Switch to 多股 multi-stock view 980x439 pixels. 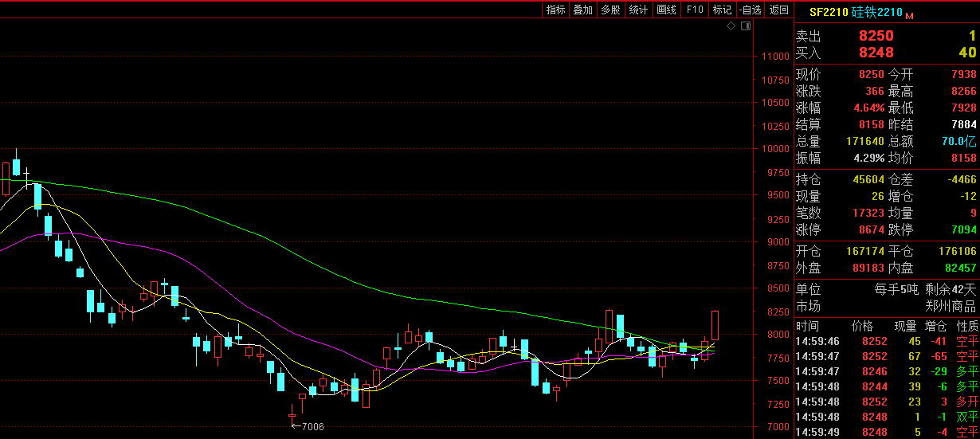610,10
